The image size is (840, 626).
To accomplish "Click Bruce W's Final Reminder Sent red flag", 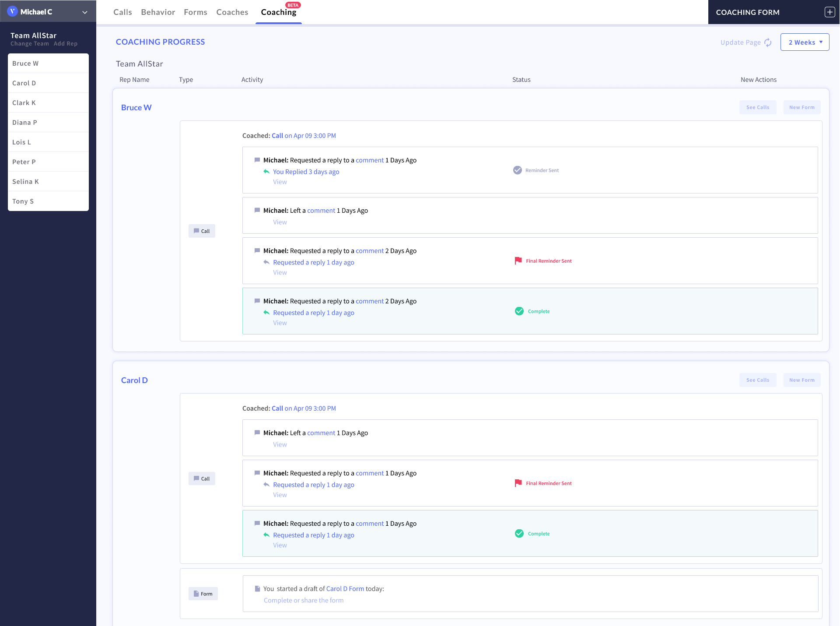I will (x=518, y=261).
